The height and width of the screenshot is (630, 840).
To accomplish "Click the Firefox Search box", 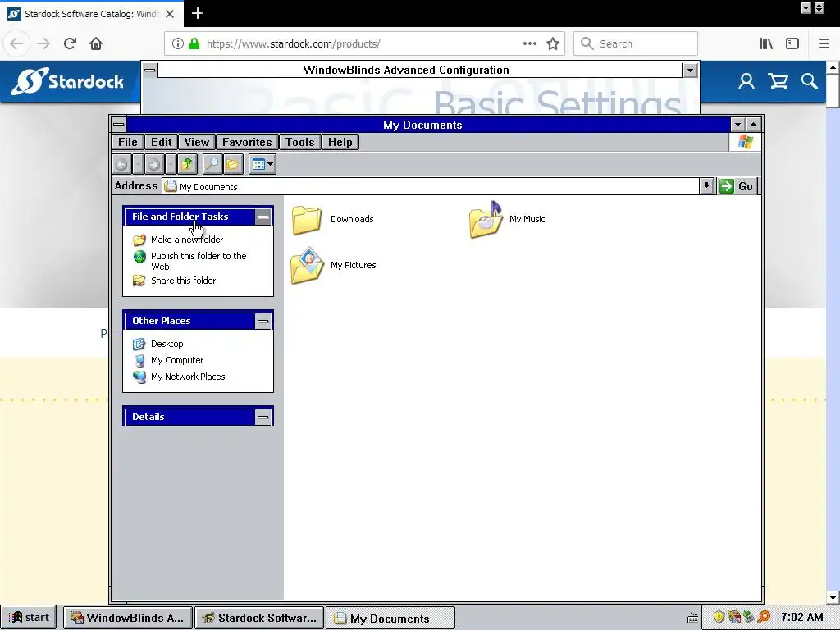I will pos(636,44).
